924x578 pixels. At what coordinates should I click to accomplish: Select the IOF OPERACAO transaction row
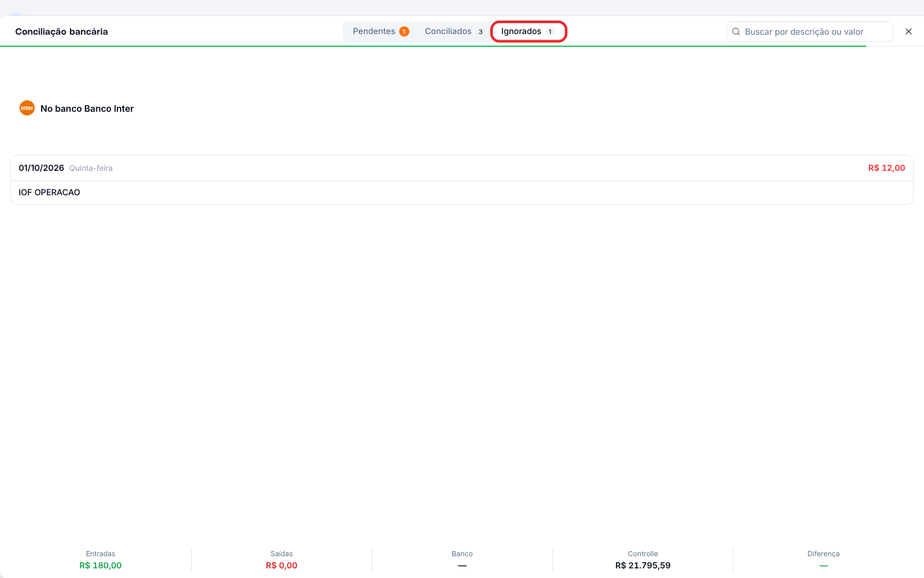[462, 193]
